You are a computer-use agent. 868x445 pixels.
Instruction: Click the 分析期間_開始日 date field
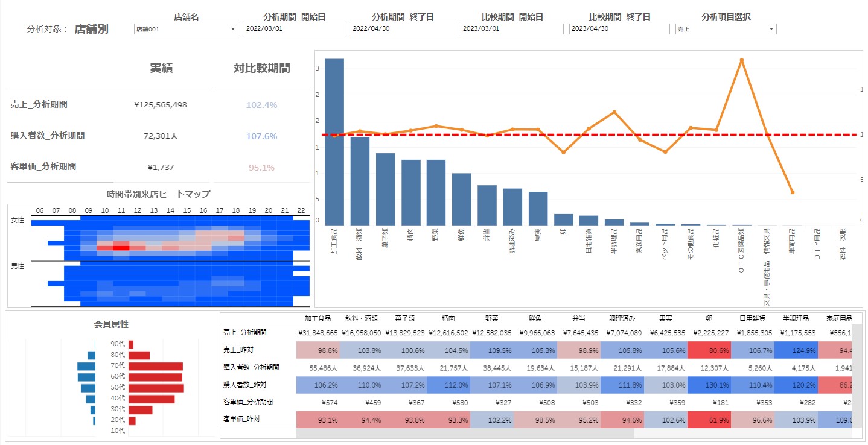pos(294,29)
